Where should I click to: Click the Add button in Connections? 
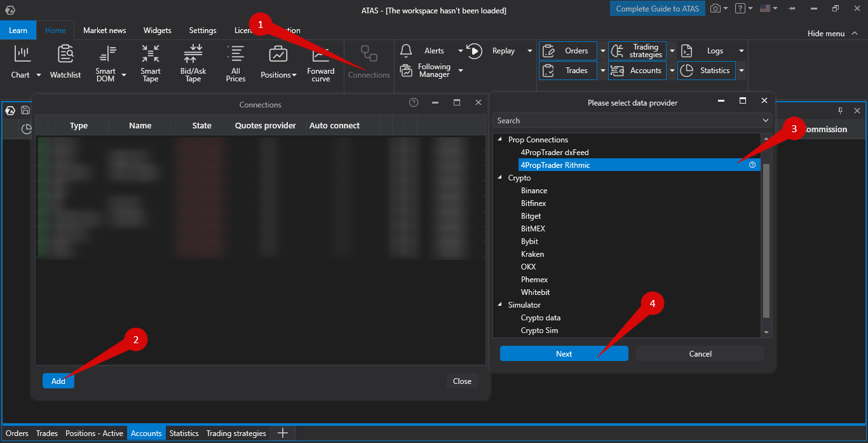point(58,381)
